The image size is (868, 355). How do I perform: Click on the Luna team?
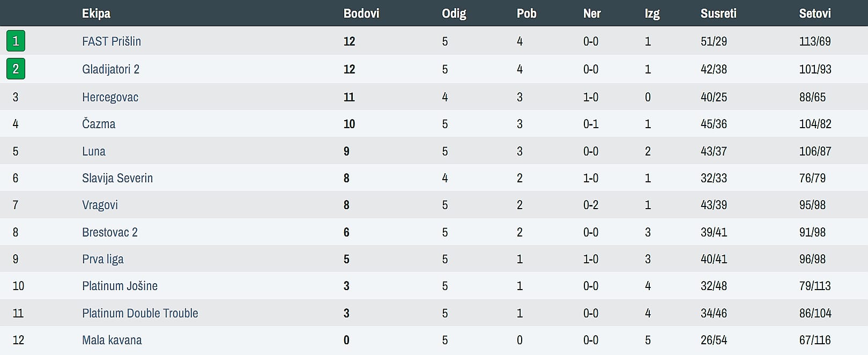coord(94,151)
